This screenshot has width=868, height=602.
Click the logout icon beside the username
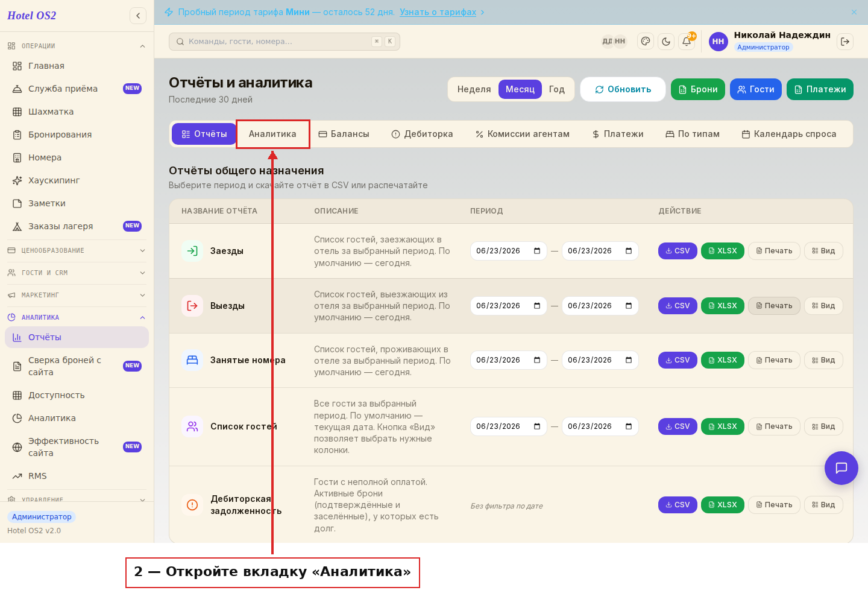point(845,42)
